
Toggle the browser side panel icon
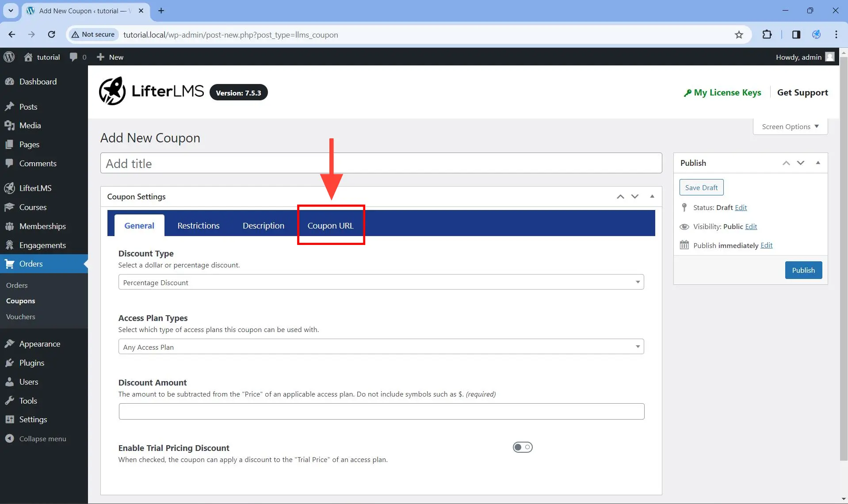point(796,34)
